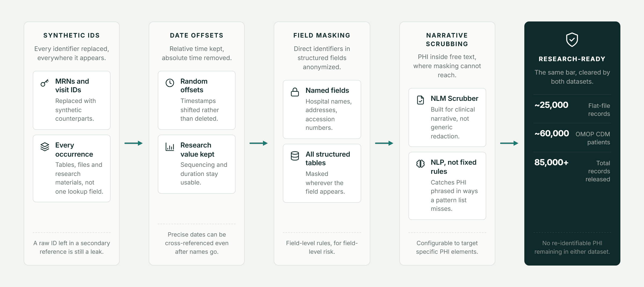Click the text 'Every identifier replaced, everywhere it appears.'
The image size is (644, 287).
pos(72,53)
